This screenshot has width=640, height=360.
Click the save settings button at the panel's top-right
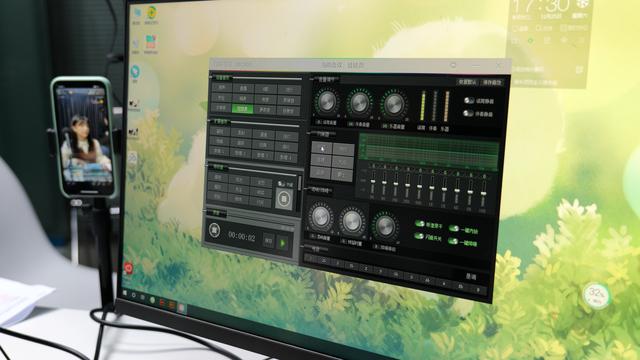(492, 82)
